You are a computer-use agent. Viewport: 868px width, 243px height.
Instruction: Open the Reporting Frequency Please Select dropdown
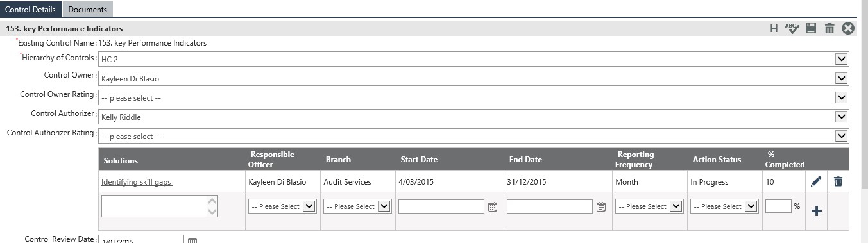click(649, 206)
